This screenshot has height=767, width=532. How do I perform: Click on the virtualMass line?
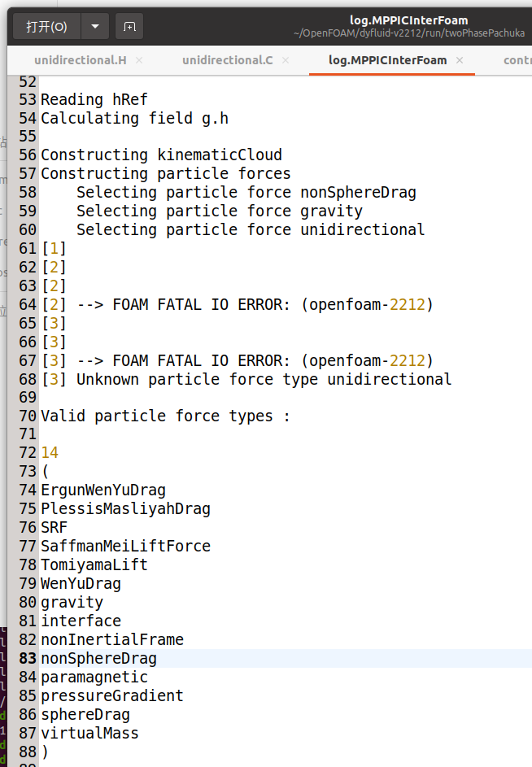click(x=89, y=733)
